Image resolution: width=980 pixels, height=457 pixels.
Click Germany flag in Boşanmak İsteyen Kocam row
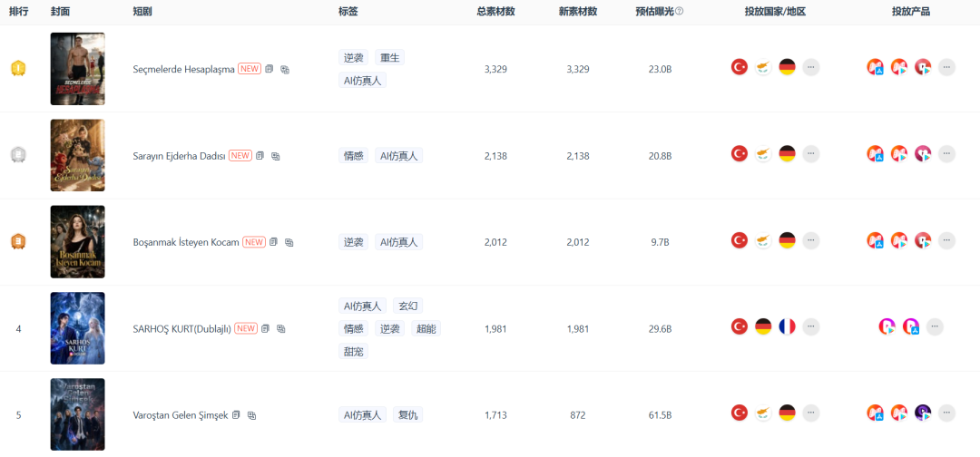pyautogui.click(x=787, y=239)
